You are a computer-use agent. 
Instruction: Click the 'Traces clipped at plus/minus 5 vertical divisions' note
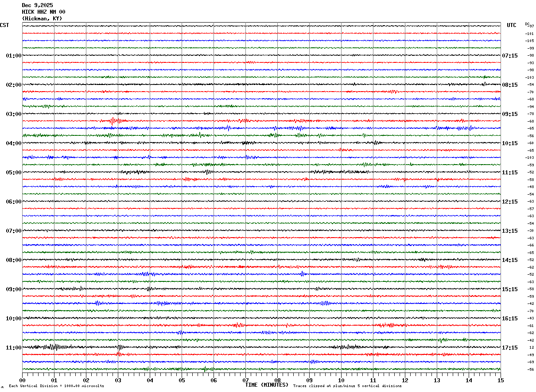(347, 386)
